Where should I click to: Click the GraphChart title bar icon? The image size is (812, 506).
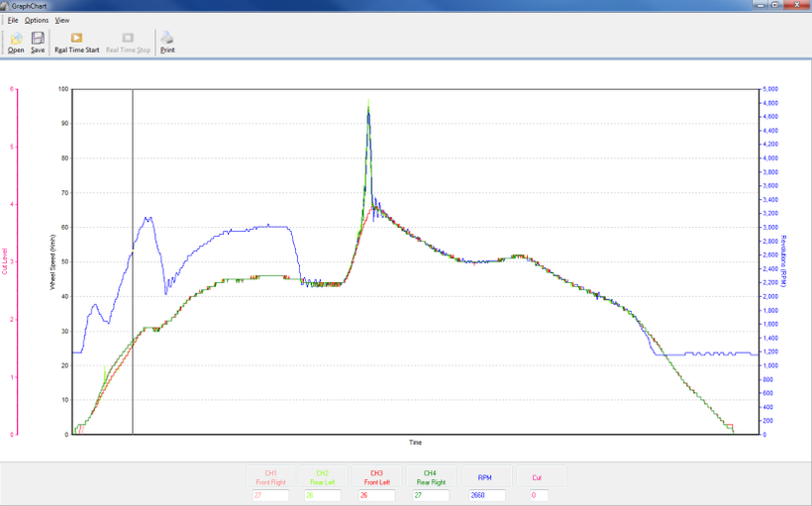click(5, 6)
